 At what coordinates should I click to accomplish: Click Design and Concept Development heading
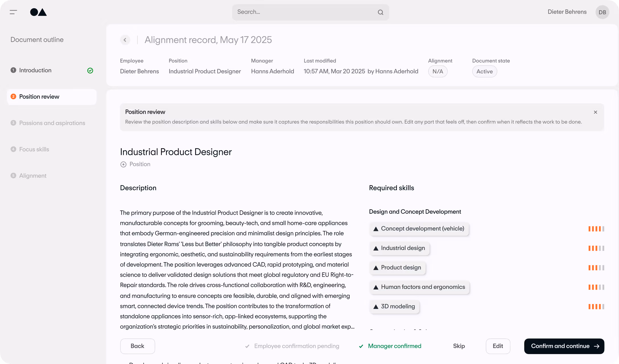[x=415, y=212]
